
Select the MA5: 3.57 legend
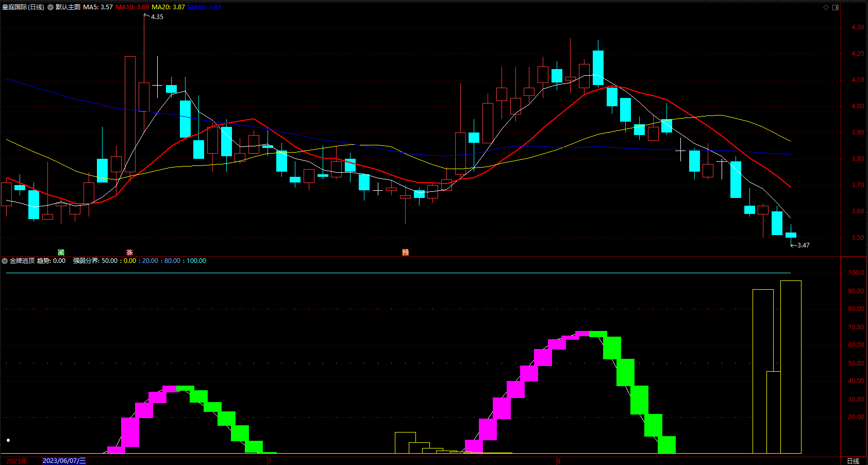[x=98, y=7]
